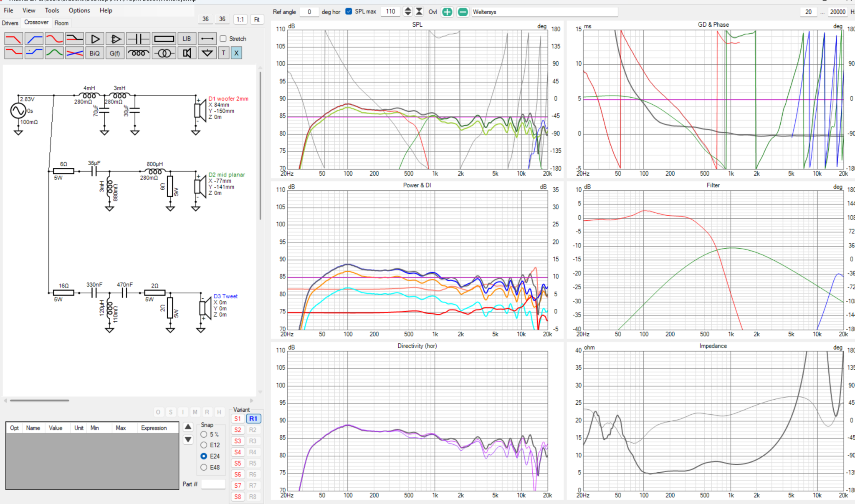This screenshot has height=504, width=855.
Task: Click the second 36 size button
Action: click(x=222, y=19)
